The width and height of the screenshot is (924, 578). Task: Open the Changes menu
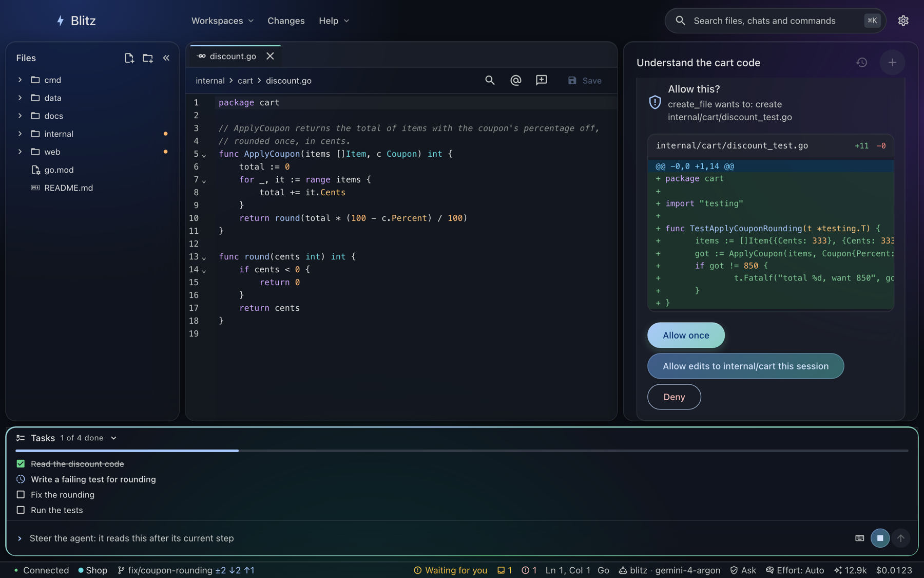click(286, 21)
